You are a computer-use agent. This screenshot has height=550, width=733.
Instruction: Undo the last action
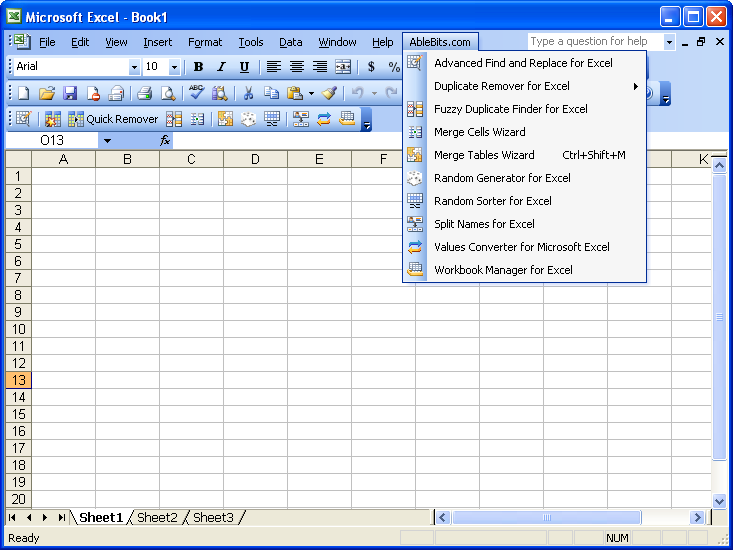point(358,93)
